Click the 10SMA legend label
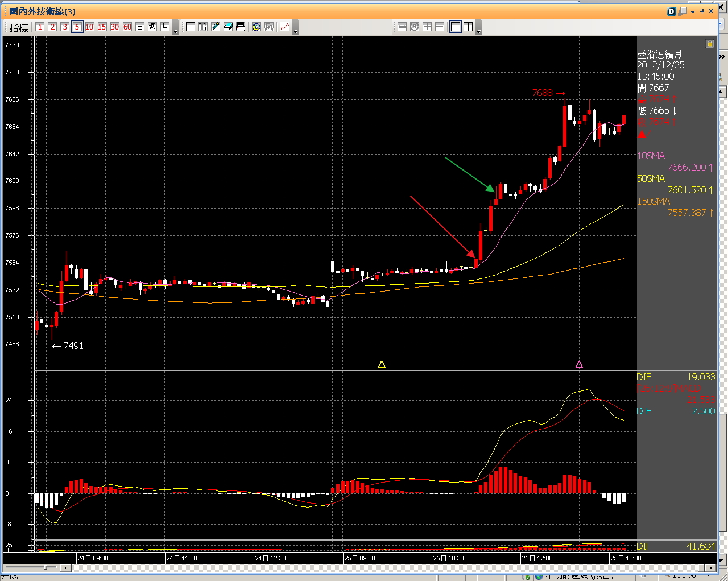This screenshot has height=582, width=728. click(x=651, y=156)
